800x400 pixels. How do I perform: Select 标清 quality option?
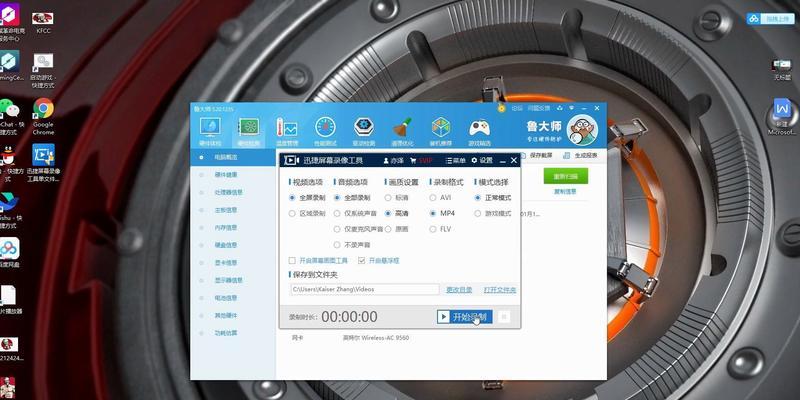point(397,197)
